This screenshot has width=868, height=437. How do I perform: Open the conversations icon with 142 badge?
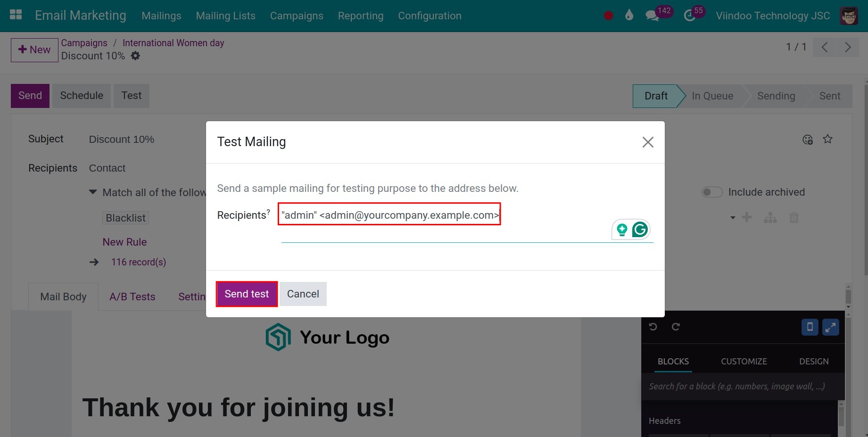point(653,16)
